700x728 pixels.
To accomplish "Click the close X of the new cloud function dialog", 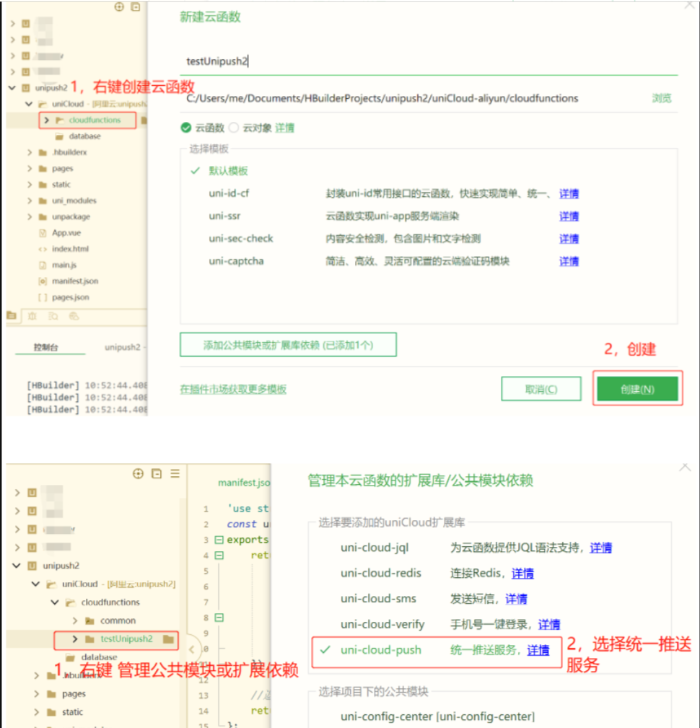I will 691,5.
